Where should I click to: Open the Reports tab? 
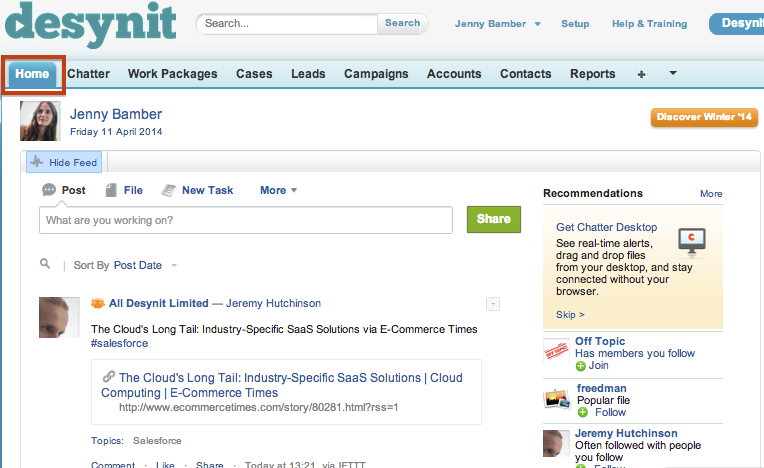[x=592, y=74]
